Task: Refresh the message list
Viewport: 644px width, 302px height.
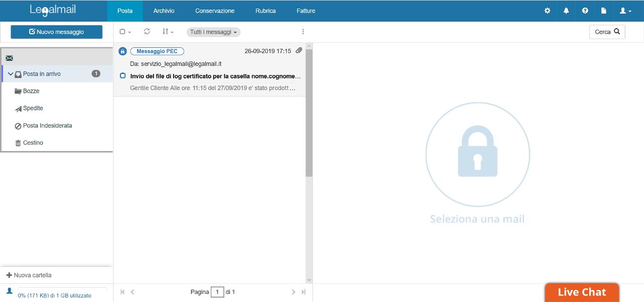Action: [147, 32]
